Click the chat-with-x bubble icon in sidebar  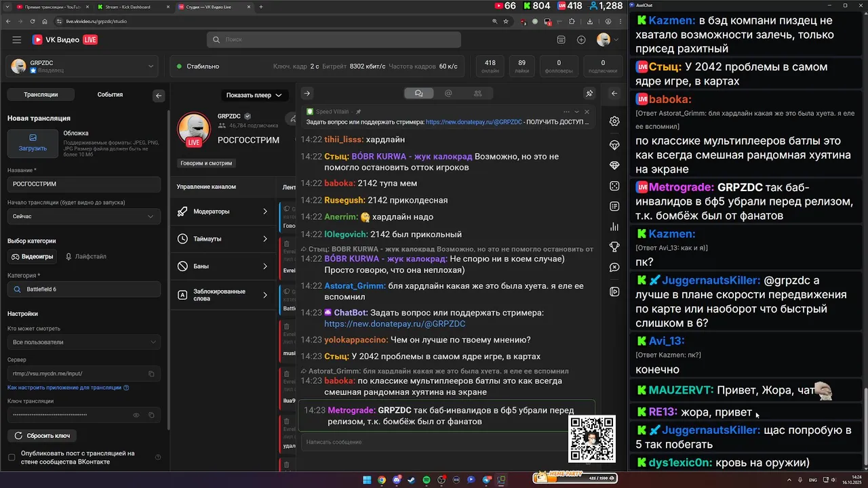pyautogui.click(x=614, y=268)
